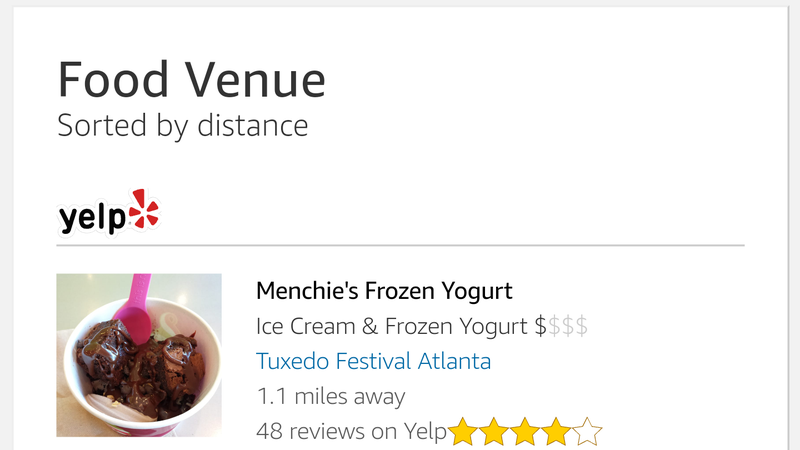Image resolution: width=800 pixels, height=450 pixels.
Task: Click the Food Venue heading
Action: coord(191,79)
